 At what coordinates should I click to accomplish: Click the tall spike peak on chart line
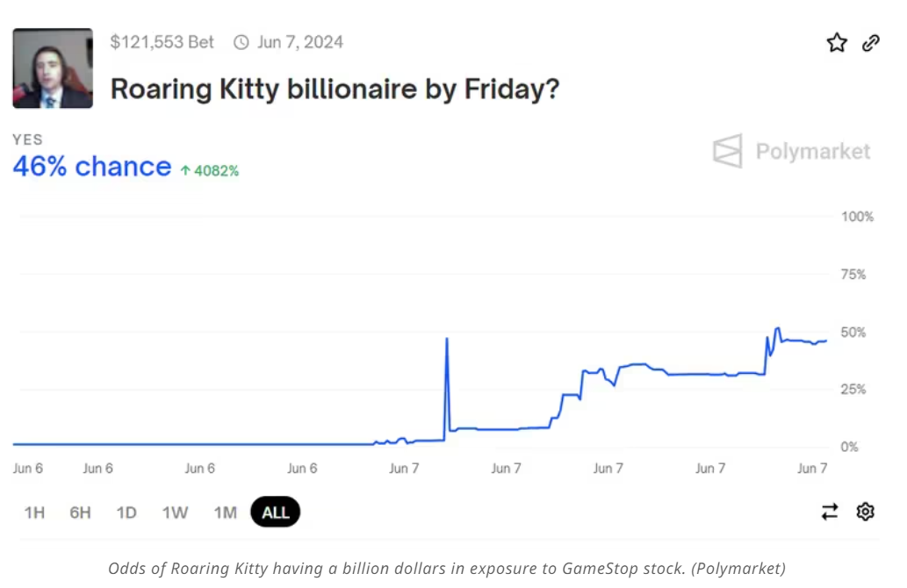pyautogui.click(x=448, y=339)
